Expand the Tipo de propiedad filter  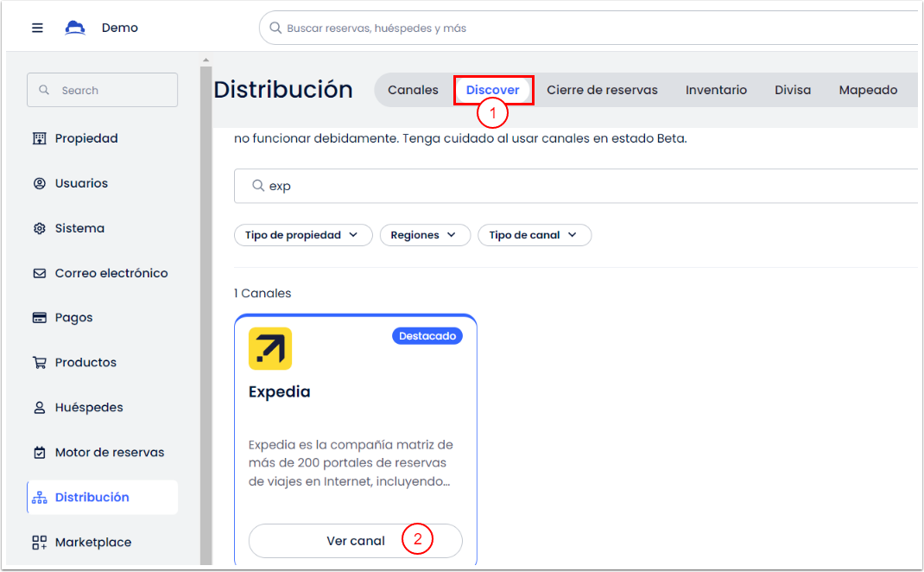tap(302, 235)
